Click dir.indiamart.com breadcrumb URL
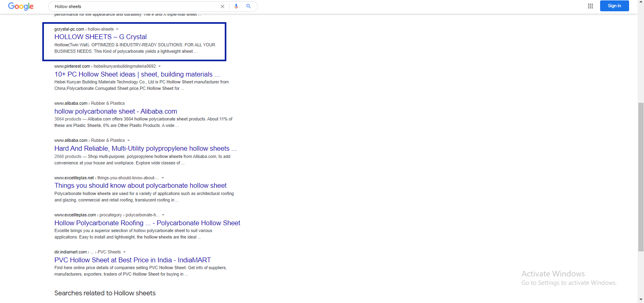 point(87,252)
